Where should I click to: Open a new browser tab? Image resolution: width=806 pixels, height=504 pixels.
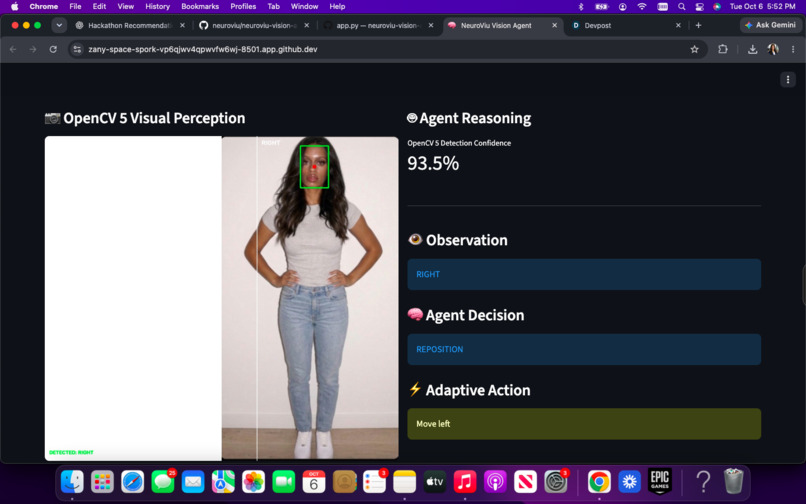(x=698, y=25)
